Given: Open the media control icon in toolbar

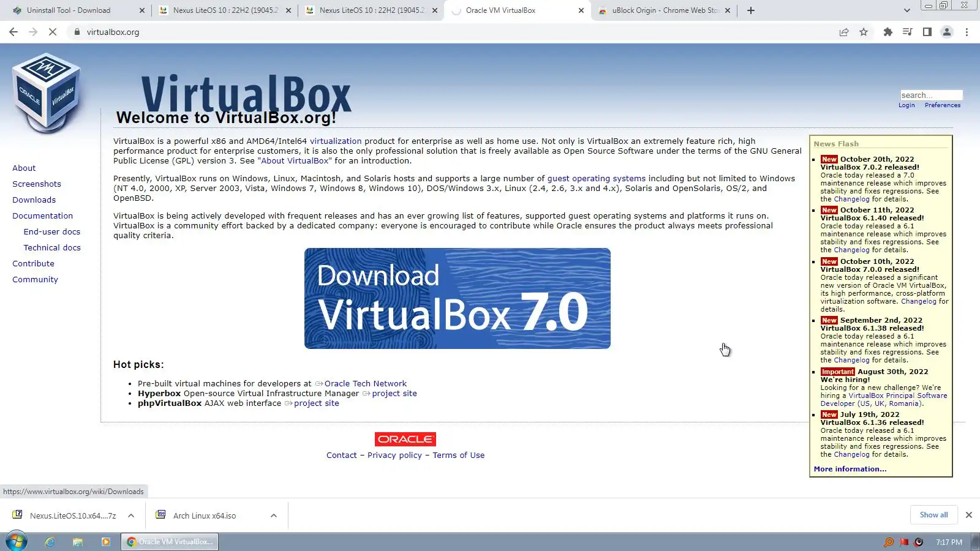Looking at the screenshot, I should pos(907,32).
